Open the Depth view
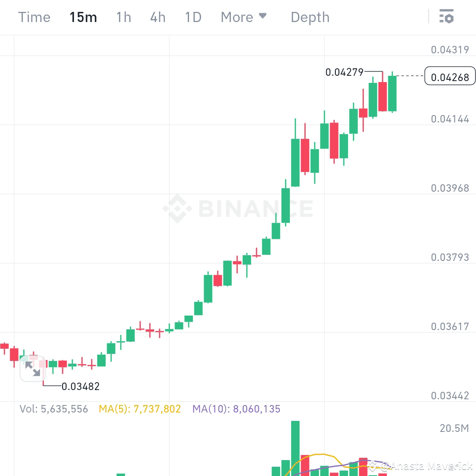This screenshot has height=476, width=476. tap(310, 17)
